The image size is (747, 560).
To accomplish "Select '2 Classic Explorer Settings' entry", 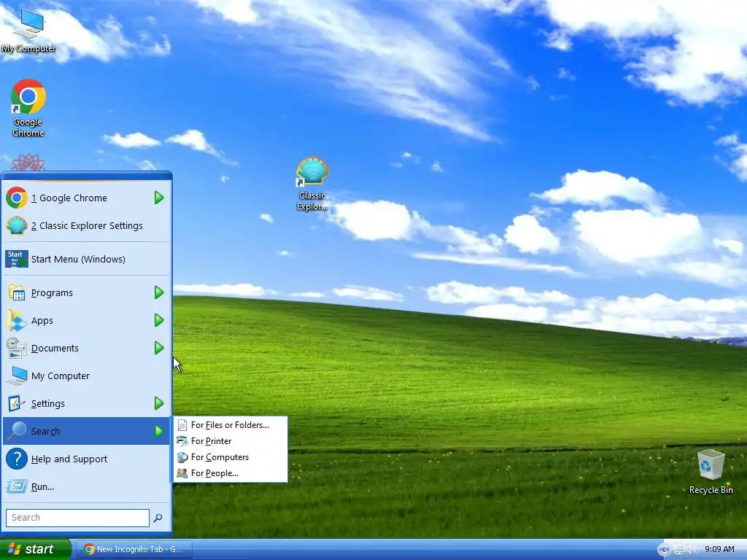I will (86, 226).
